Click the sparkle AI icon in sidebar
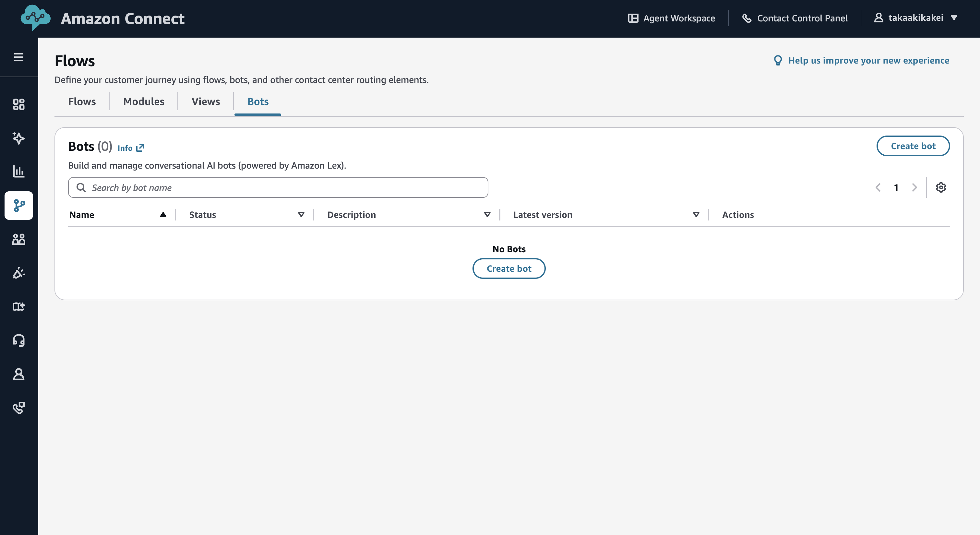Screen dimensions: 980x535 point(18,138)
